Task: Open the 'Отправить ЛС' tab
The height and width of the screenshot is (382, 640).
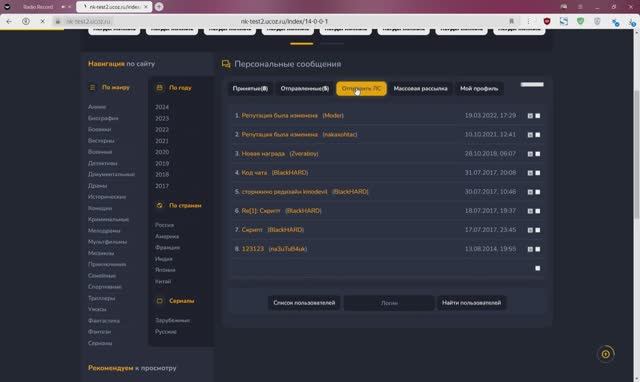Action: pos(361,89)
